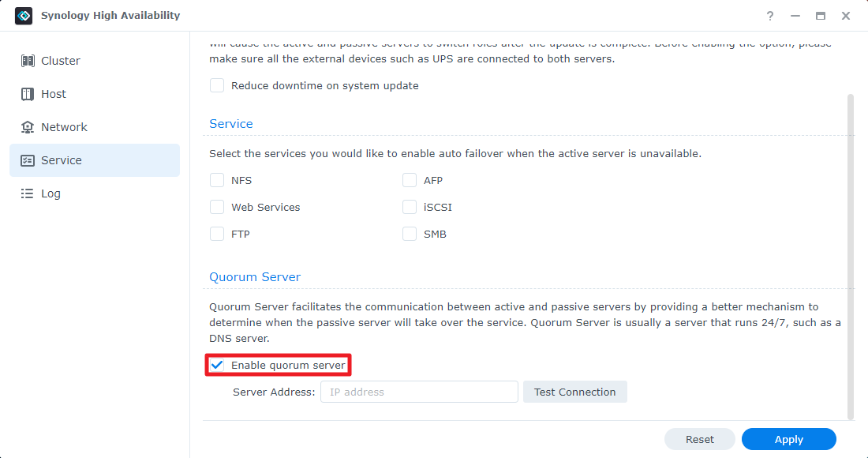
Task: Check the NFS failover service
Action: [216, 180]
